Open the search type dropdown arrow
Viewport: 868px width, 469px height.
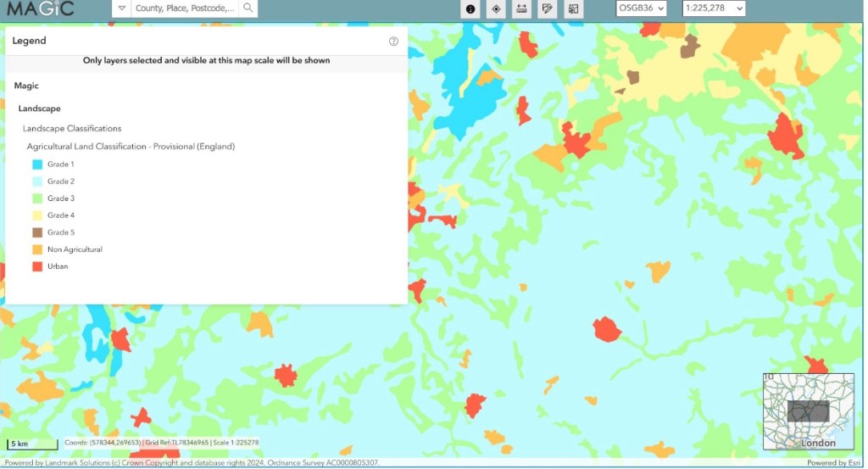tap(121, 8)
